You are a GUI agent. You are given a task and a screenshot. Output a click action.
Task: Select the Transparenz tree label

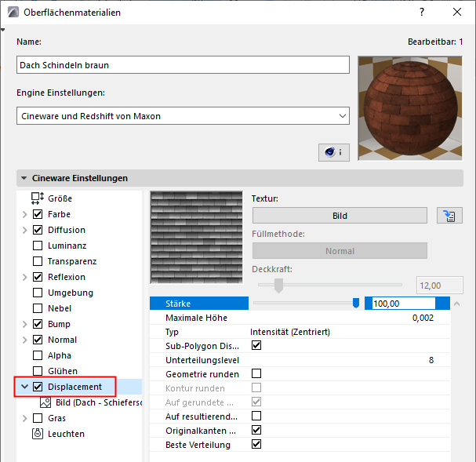(72, 261)
